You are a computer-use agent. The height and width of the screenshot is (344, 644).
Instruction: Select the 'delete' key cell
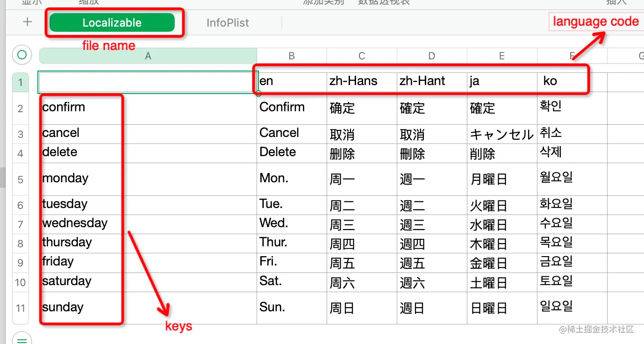[148, 153]
